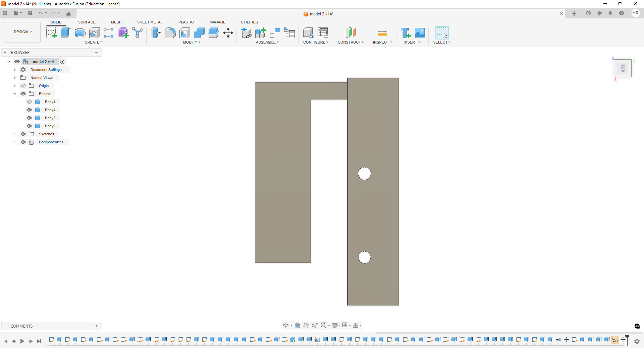Screen dimensions: 644x348
Task: Open the DESIGN workspace dropdown
Action: tap(22, 32)
